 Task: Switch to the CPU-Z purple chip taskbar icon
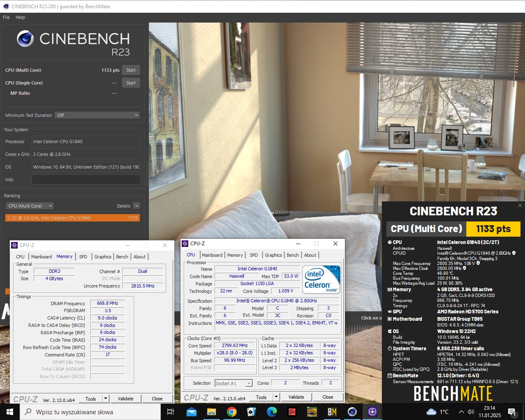pos(372,412)
